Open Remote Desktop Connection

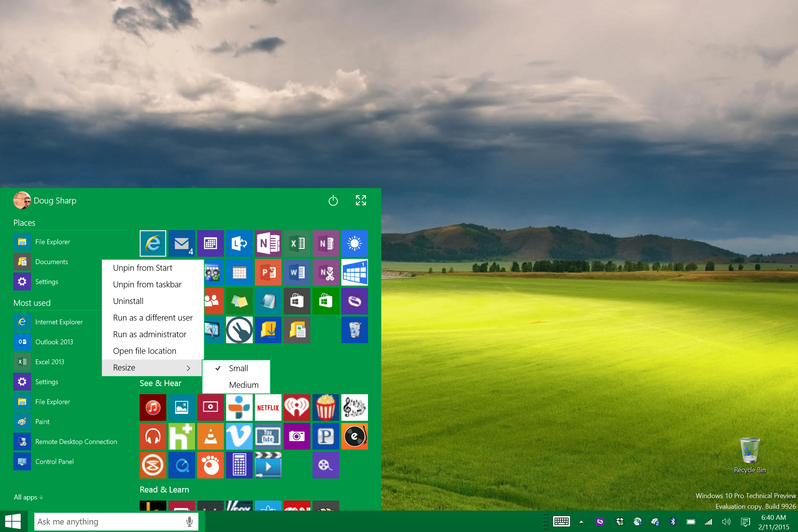(69, 441)
